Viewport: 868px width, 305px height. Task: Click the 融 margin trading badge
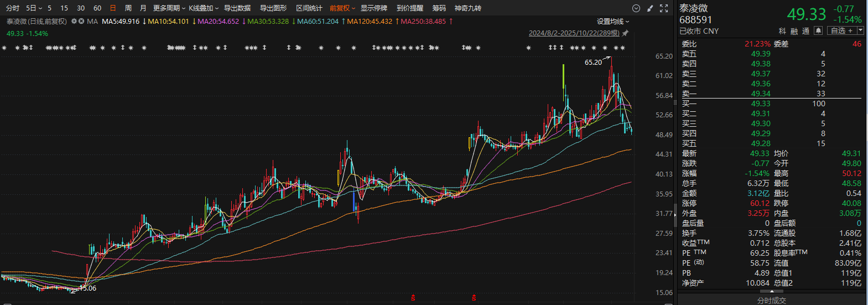pos(794,31)
